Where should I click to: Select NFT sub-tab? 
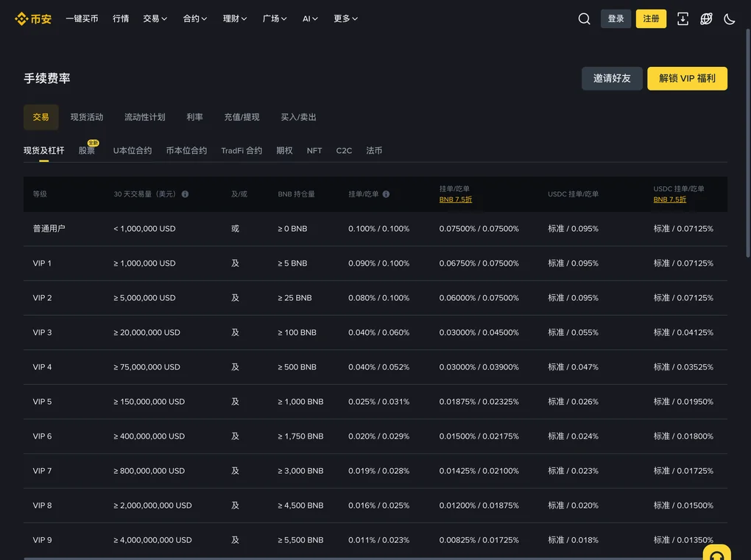(x=314, y=151)
